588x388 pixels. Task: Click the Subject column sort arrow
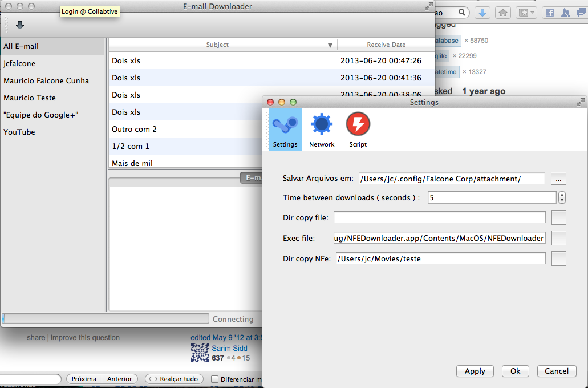330,45
